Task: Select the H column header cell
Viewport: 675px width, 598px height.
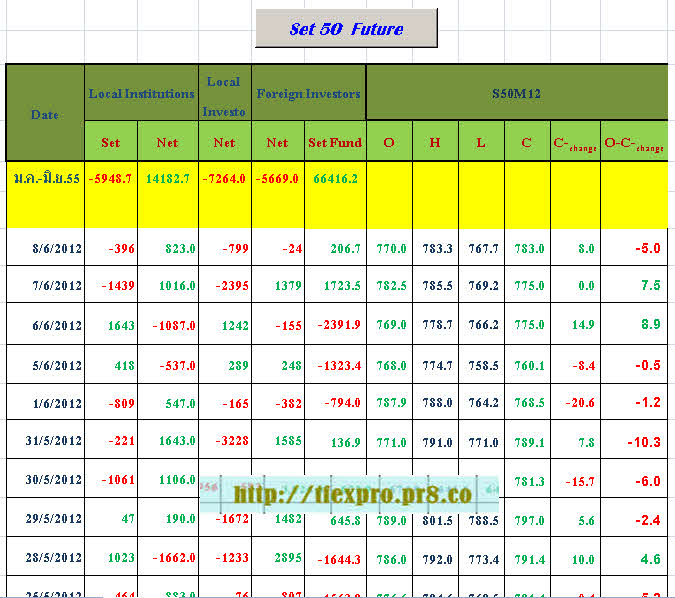Action: pos(435,142)
